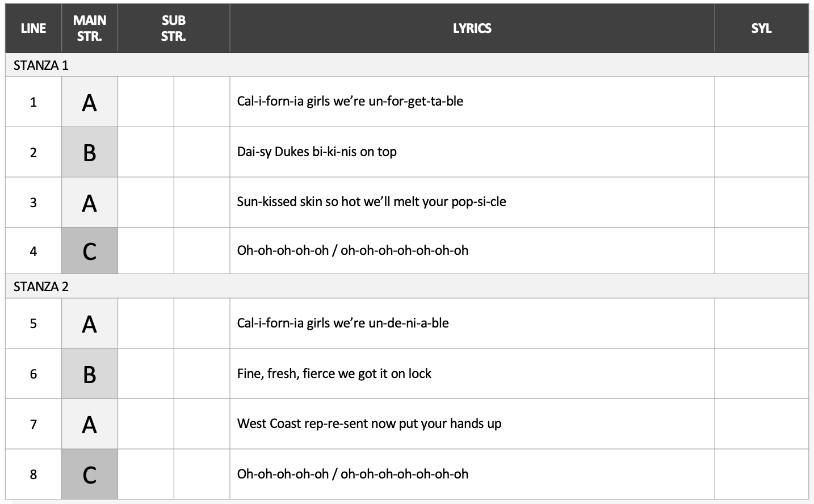814x504 pixels.
Task: Click the Oh-oh-oh lyric in line 8
Action: coord(353,474)
